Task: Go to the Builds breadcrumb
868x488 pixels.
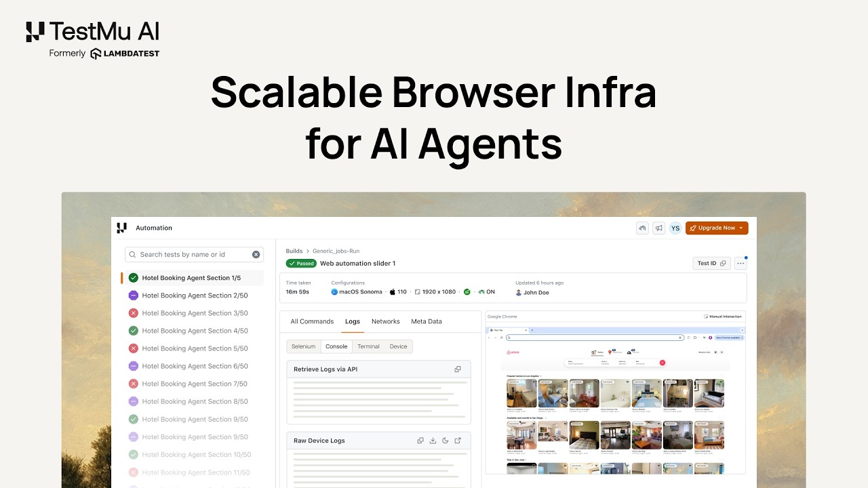Action: click(x=294, y=251)
